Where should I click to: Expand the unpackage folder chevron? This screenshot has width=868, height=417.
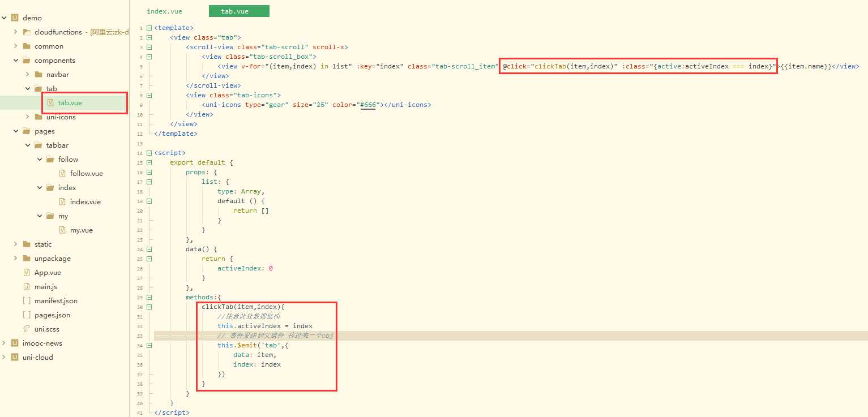coord(15,259)
